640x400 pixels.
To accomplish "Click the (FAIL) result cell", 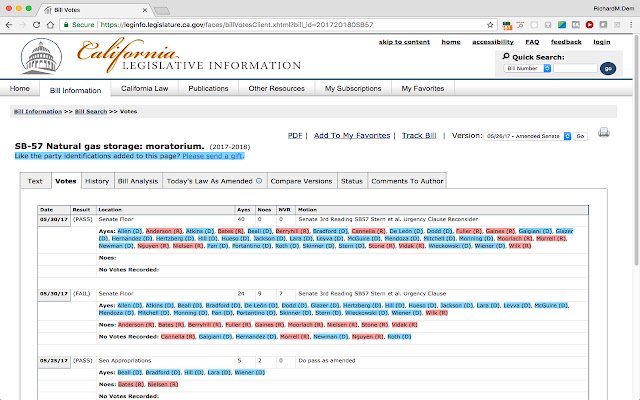I will (x=82, y=293).
